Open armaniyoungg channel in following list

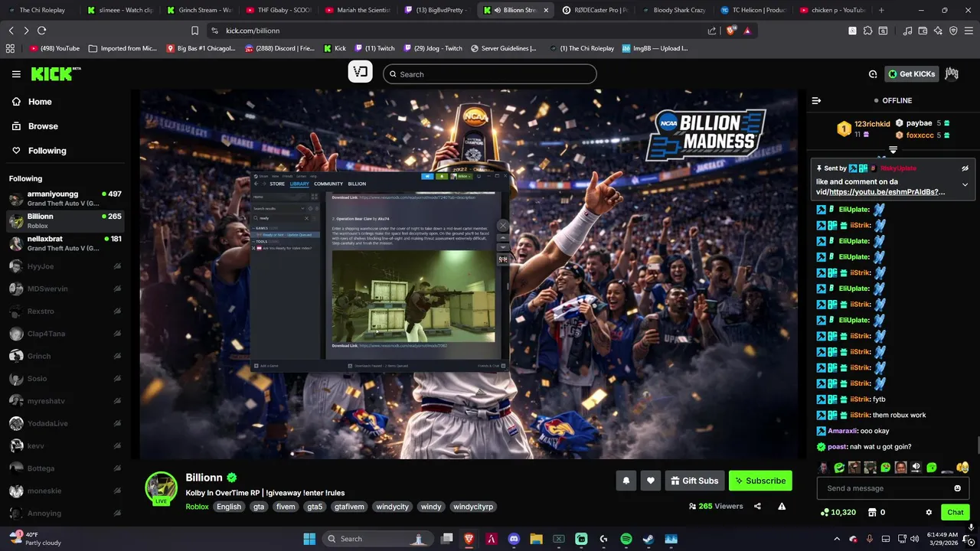[65, 199]
